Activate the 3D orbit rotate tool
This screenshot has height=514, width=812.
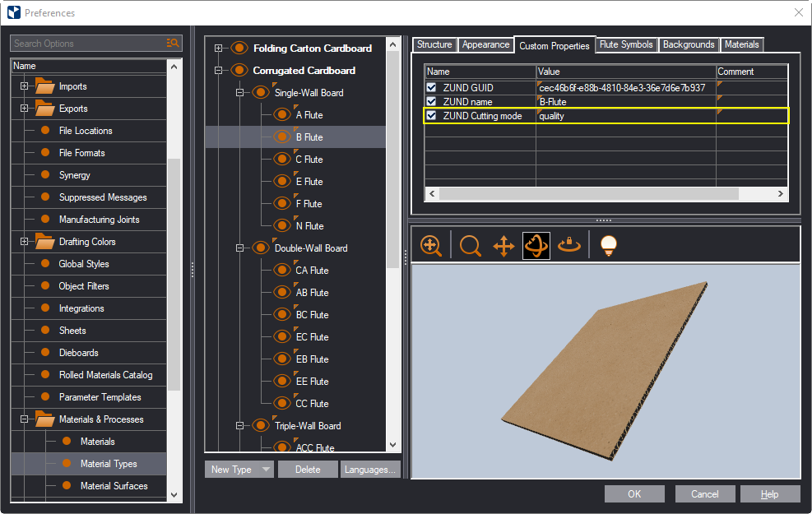click(536, 245)
